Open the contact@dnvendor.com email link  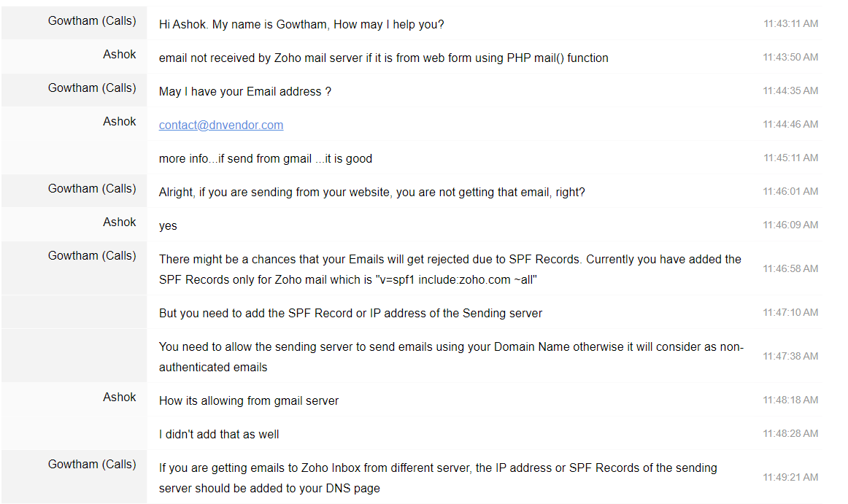(x=220, y=125)
